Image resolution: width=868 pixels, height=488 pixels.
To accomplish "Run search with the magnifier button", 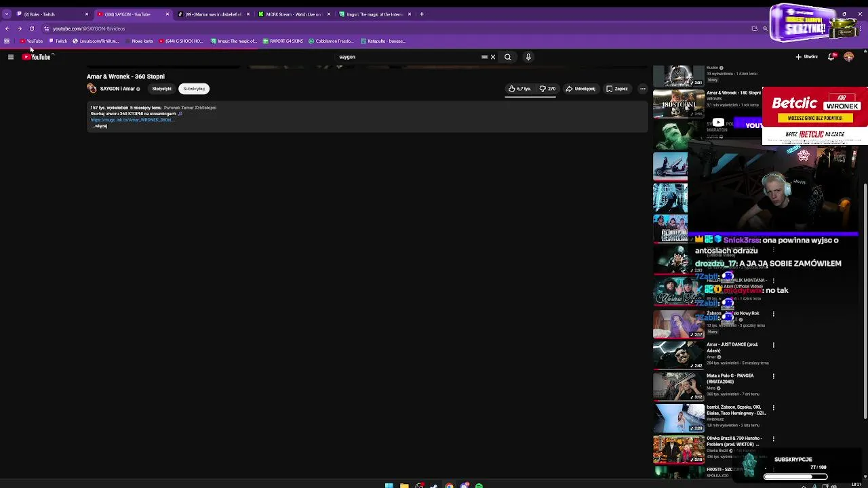I will (507, 57).
